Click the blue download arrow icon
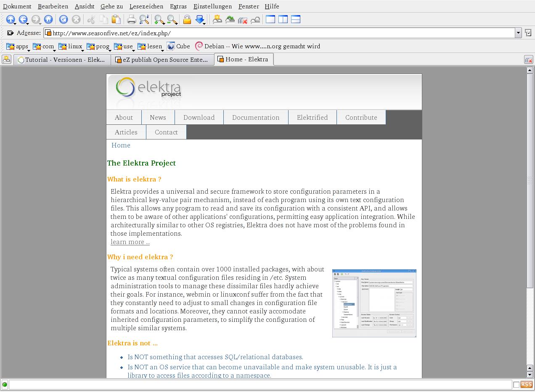 coord(200,19)
